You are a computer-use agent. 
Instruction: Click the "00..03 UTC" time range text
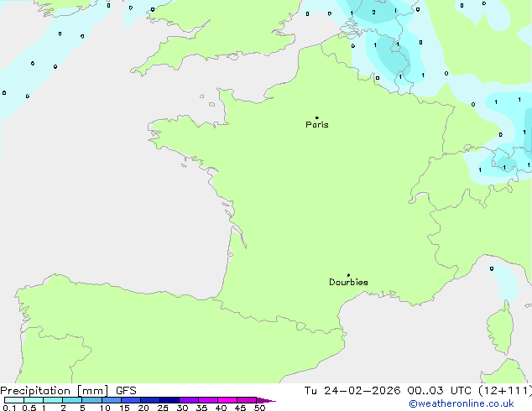(440, 391)
